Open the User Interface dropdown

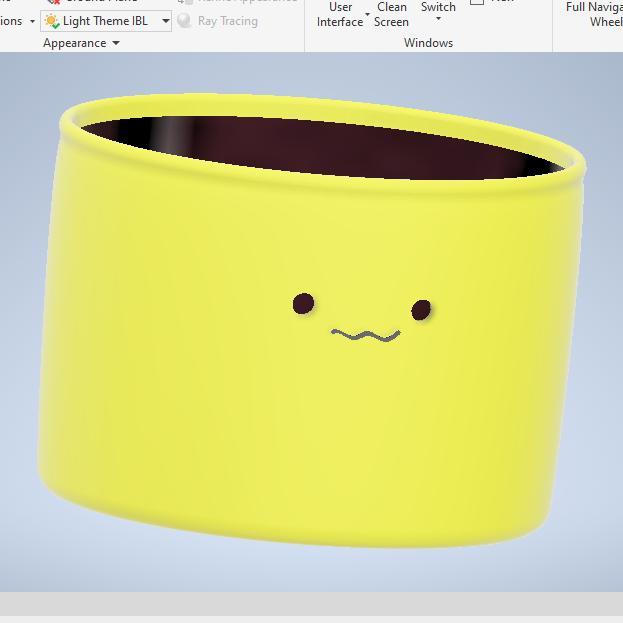(341, 14)
